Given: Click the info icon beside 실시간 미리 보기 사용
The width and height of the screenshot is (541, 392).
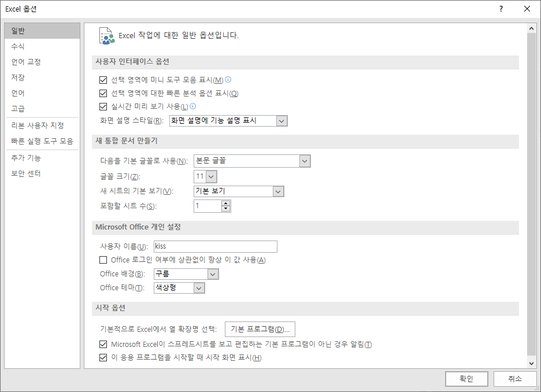Looking at the screenshot, I should (x=193, y=106).
